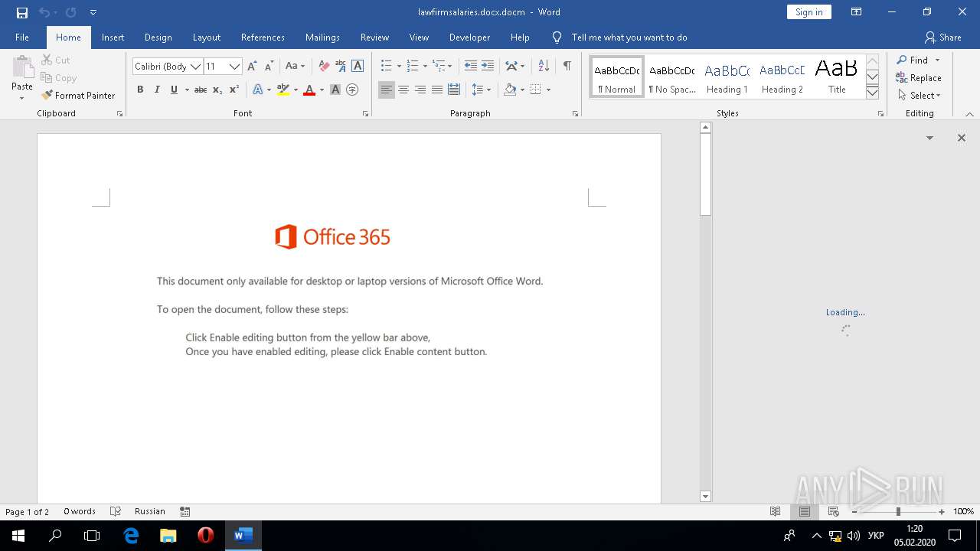The width and height of the screenshot is (980, 551).
Task: Click macro recording icon in status bar
Action: (185, 511)
